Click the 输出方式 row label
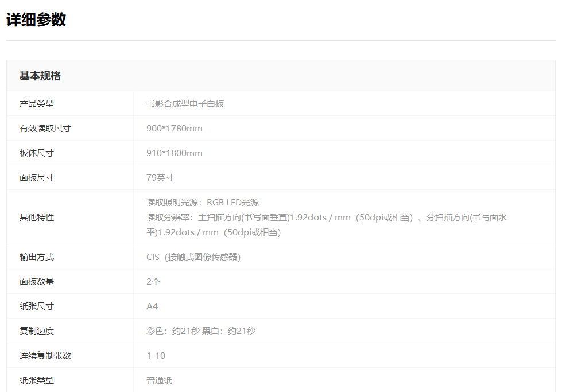The width and height of the screenshot is (562, 392). tap(37, 257)
